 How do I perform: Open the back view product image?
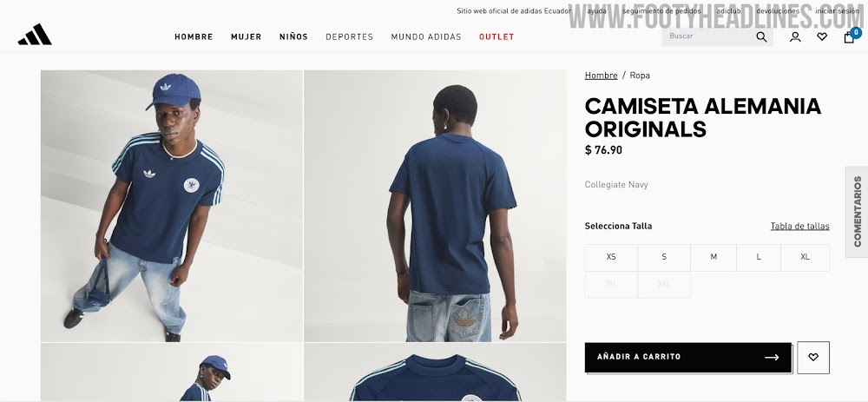pos(435,206)
